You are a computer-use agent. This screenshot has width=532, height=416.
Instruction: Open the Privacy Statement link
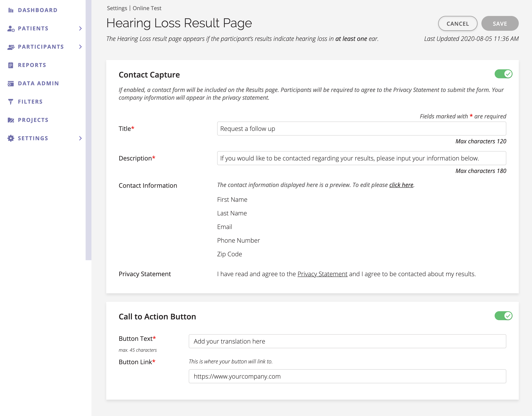tap(322, 274)
